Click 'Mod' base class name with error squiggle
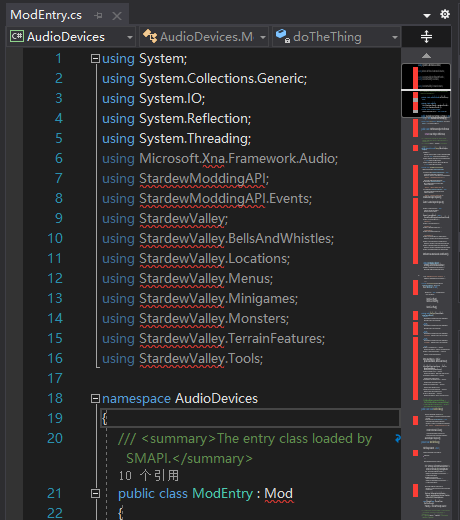 [x=279, y=494]
